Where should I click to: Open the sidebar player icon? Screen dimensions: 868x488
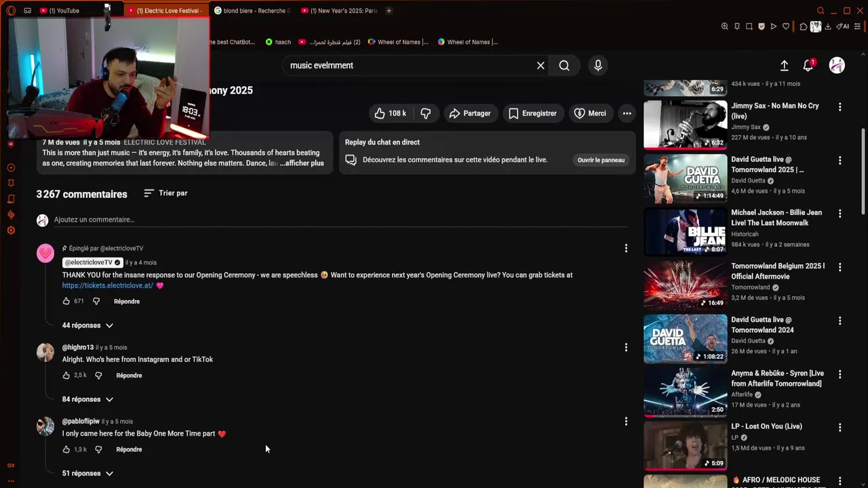pyautogui.click(x=11, y=167)
